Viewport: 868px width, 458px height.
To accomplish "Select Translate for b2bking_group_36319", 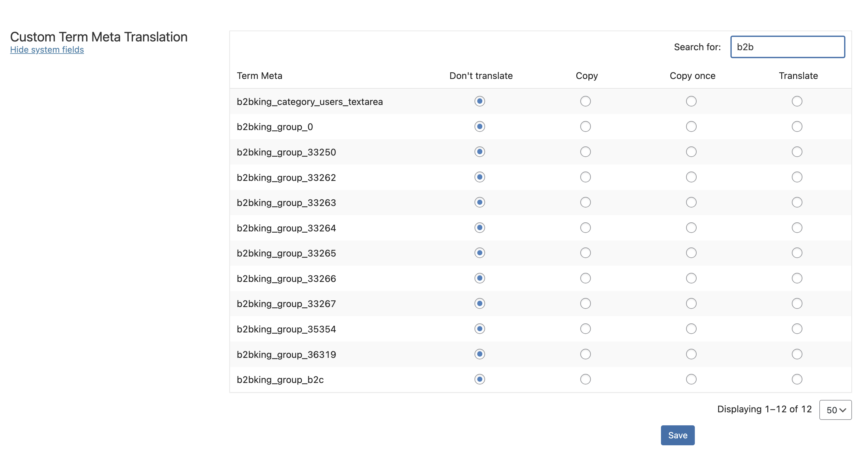I will [797, 354].
